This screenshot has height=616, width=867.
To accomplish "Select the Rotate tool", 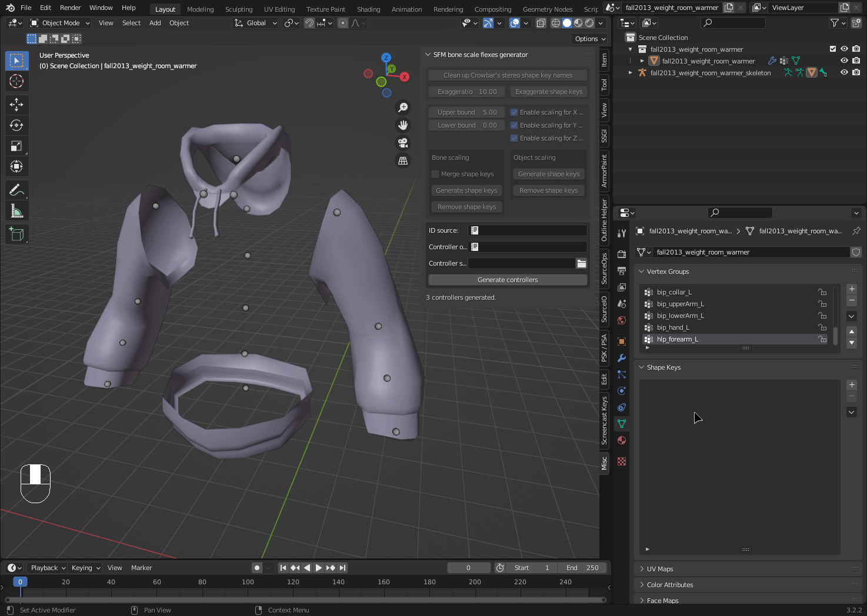I will point(16,125).
